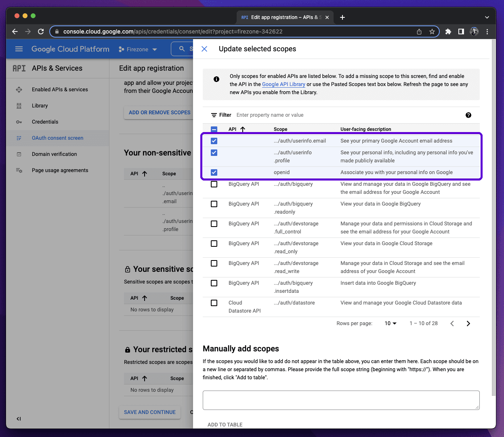Click the filter icon in the scopes table
504x437 pixels.
(x=213, y=115)
